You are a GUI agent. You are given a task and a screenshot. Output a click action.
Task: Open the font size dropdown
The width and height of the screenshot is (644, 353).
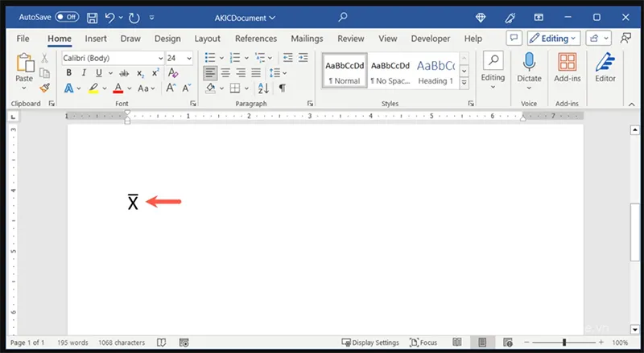click(x=189, y=58)
